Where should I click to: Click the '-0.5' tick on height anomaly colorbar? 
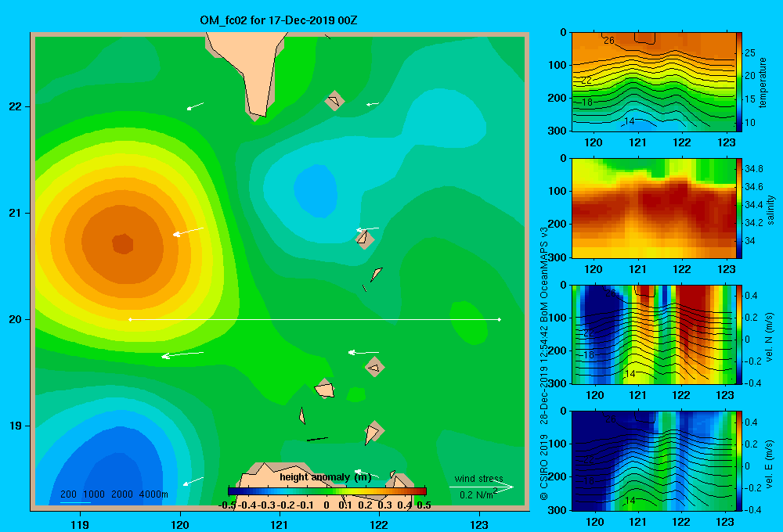pos(227,505)
